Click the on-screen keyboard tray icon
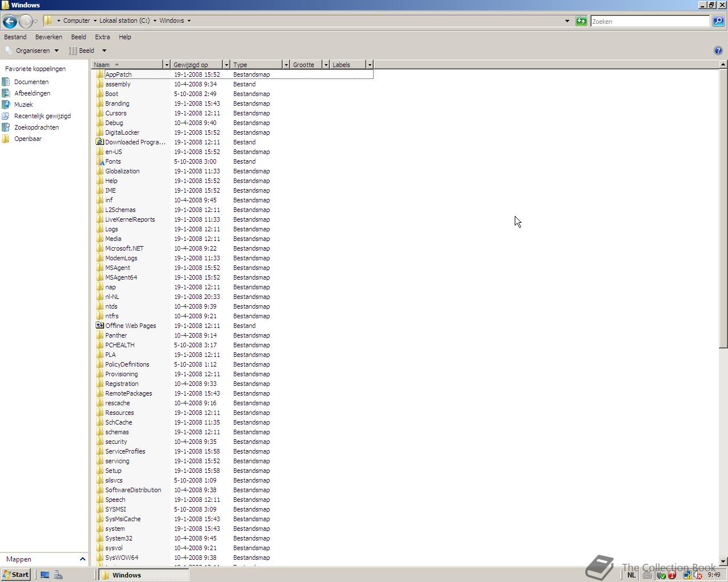The width and height of the screenshot is (728, 582). point(647,575)
